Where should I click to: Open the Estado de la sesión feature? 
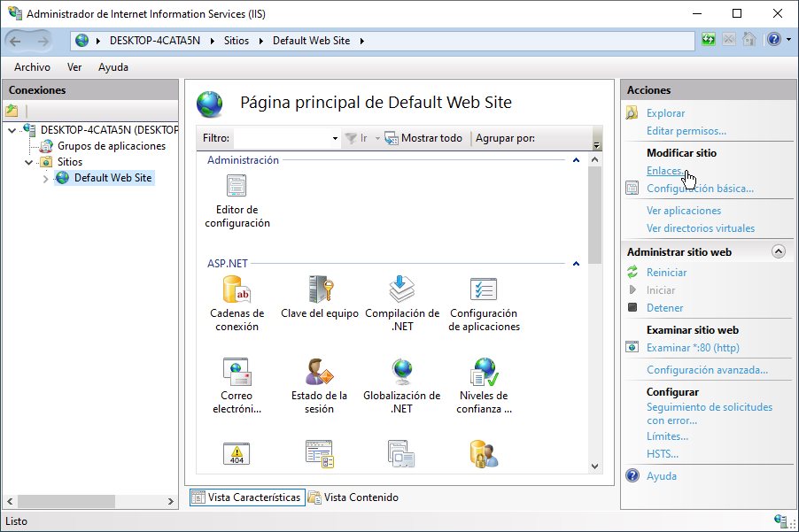pos(320,386)
